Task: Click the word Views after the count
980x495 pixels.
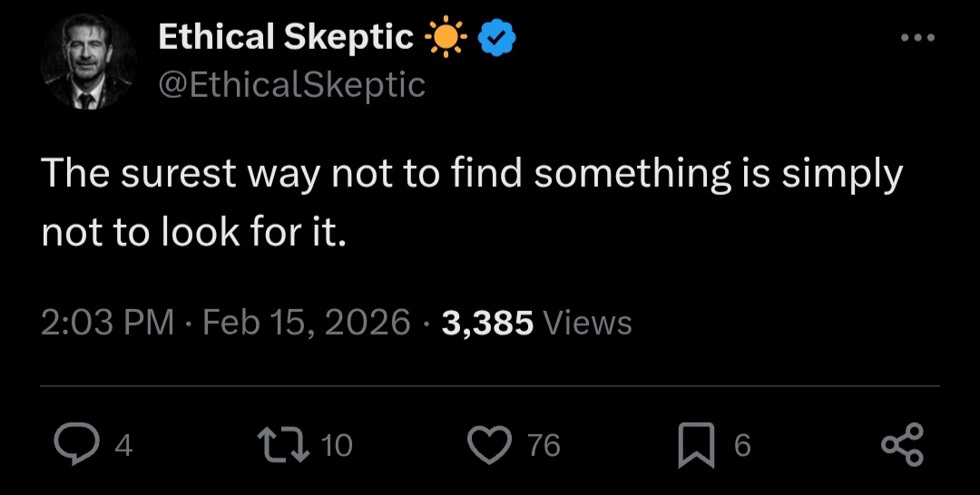Action: [586, 323]
